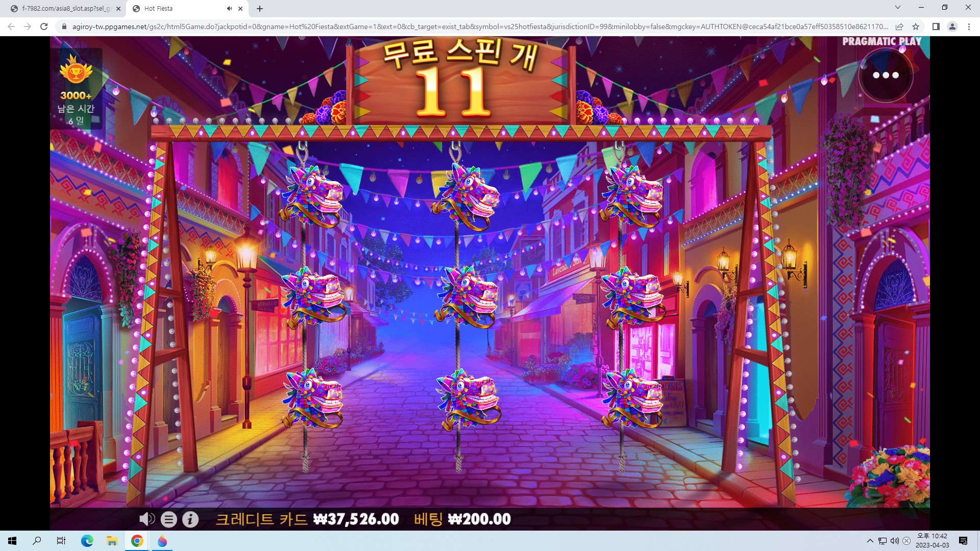This screenshot has height=551, width=980.
Task: Open the Chrome three-dot menu
Action: 969,27
